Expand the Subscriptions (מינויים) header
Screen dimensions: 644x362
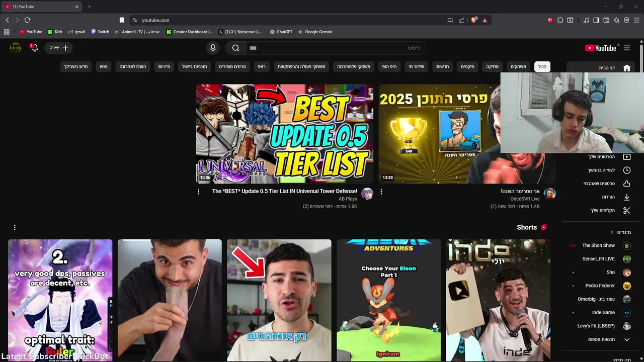coord(621,232)
